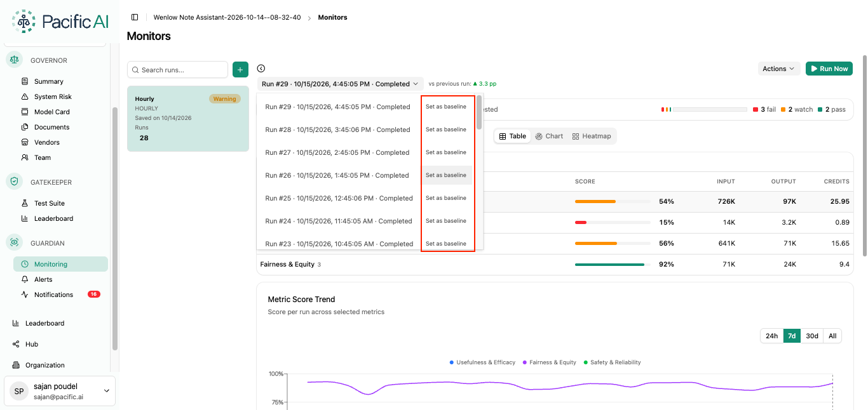Click the Organization building icon
The image size is (868, 410).
[x=16, y=365]
